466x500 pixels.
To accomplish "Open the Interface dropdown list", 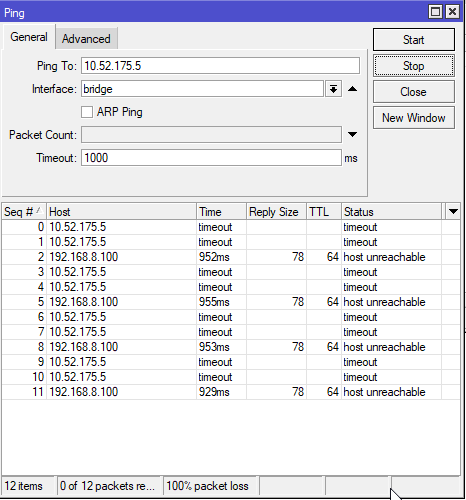I will [x=333, y=89].
